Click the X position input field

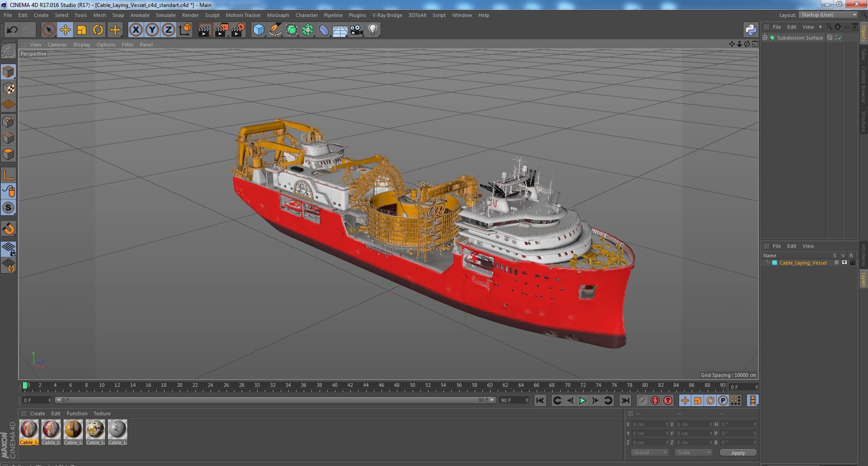(650, 424)
